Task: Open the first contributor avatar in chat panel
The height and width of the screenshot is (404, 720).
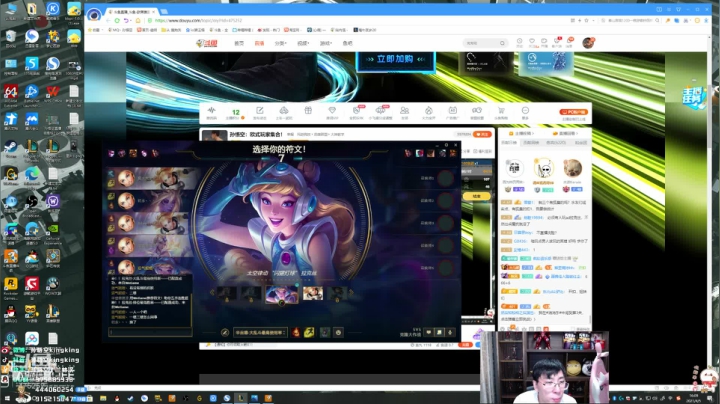Action: [x=514, y=168]
